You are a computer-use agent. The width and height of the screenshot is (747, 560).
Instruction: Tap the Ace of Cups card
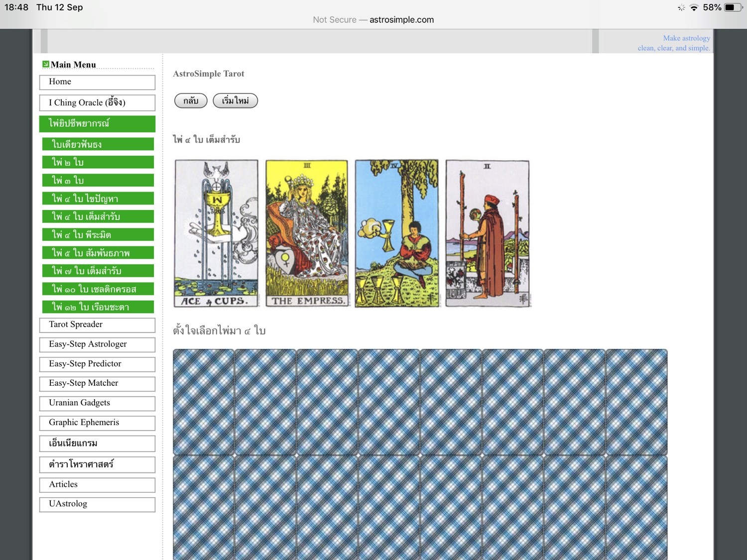coord(216,233)
